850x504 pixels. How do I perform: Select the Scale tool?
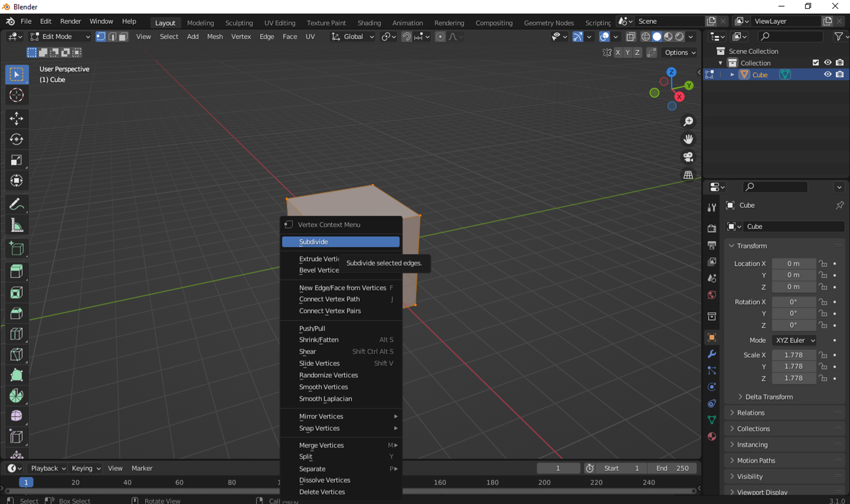[x=17, y=160]
